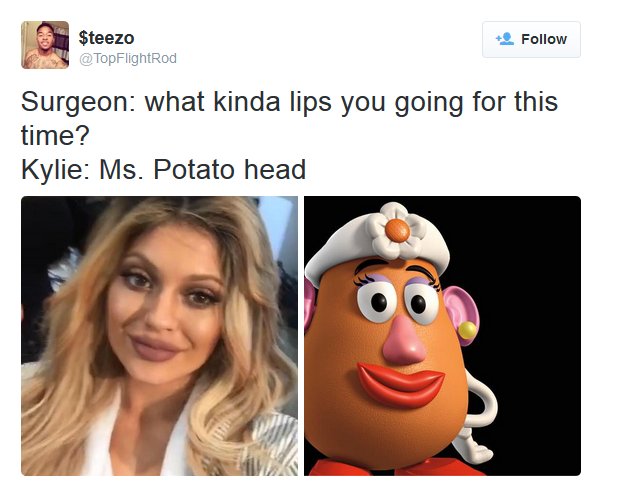Click the potato character's pink nose
Screen dimensions: 617x483
click(x=404, y=340)
